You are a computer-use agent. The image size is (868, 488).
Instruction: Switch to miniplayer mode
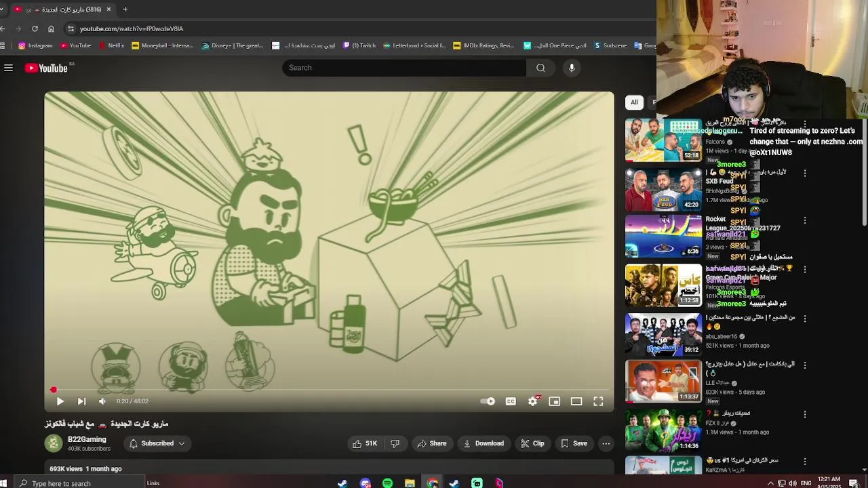point(555,401)
